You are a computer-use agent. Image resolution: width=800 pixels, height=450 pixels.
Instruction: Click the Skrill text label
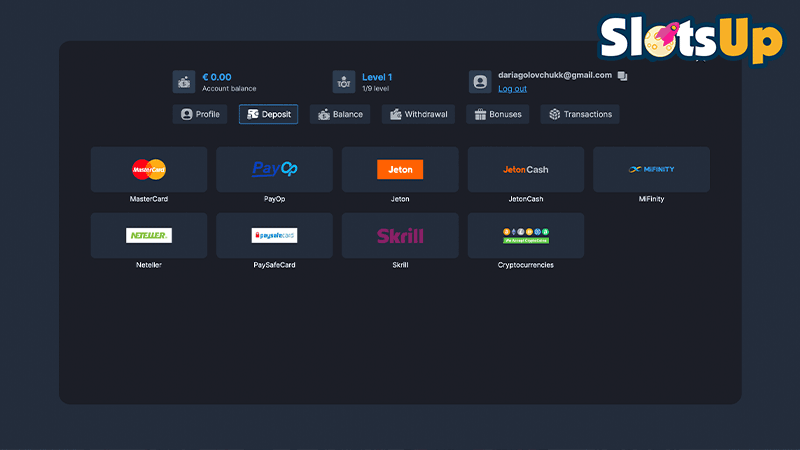400,265
